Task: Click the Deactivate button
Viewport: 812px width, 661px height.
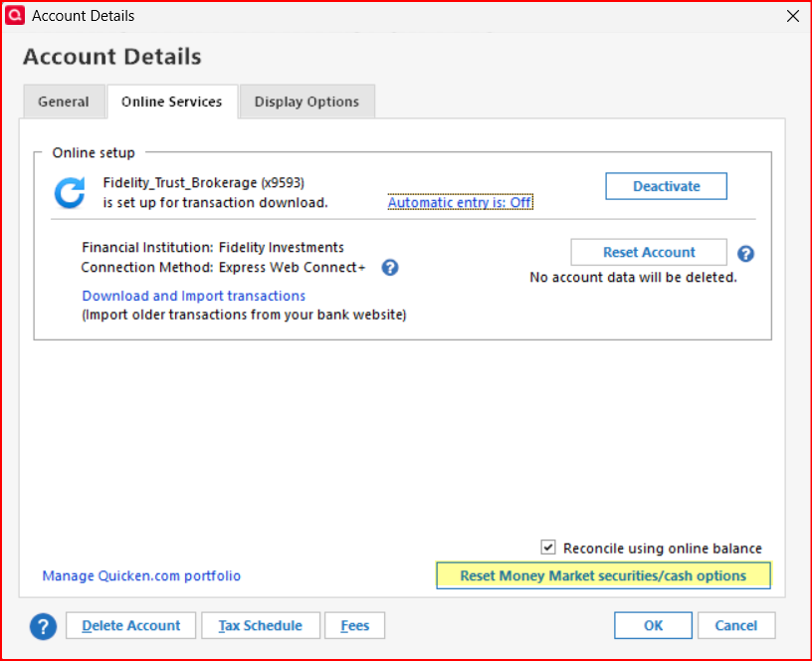Action: pyautogui.click(x=666, y=186)
